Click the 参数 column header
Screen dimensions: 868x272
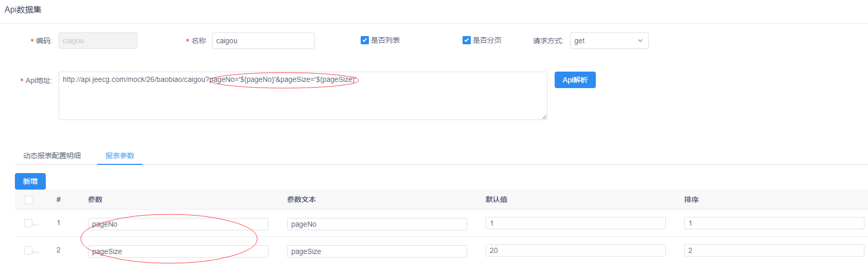pyautogui.click(x=95, y=199)
